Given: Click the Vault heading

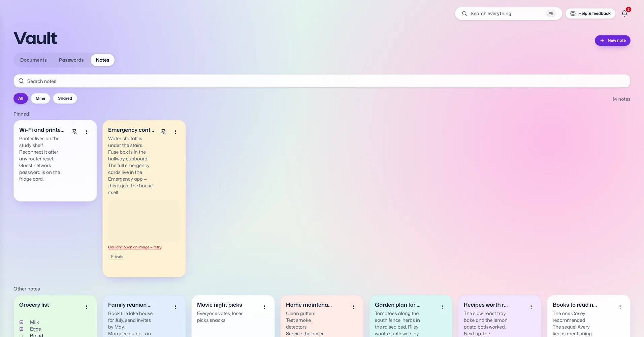Looking at the screenshot, I should click(35, 38).
